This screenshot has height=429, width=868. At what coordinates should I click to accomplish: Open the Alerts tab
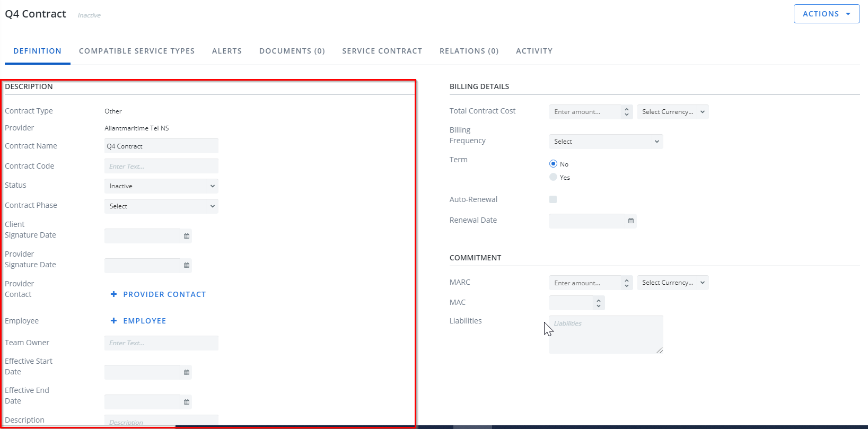227,51
